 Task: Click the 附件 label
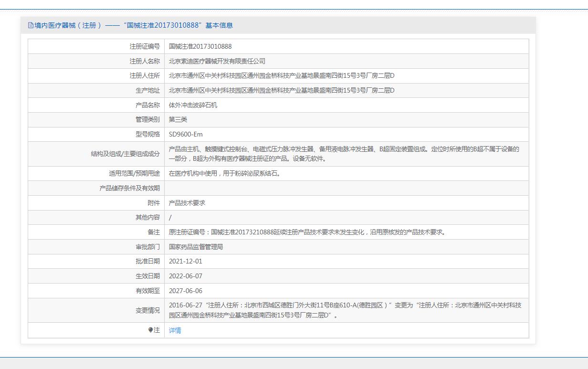[154, 203]
